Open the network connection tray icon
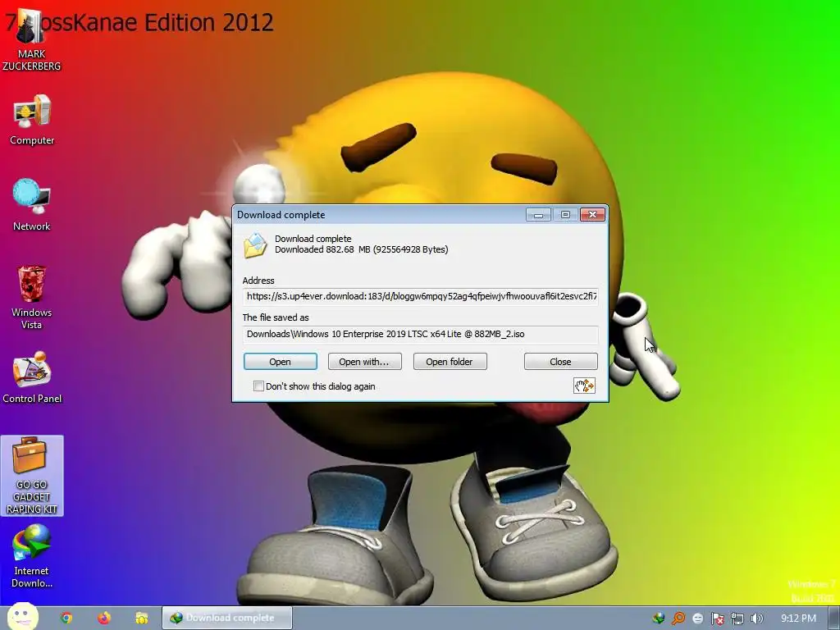Screen dimensions: 840x630 pyautogui.click(x=737, y=619)
